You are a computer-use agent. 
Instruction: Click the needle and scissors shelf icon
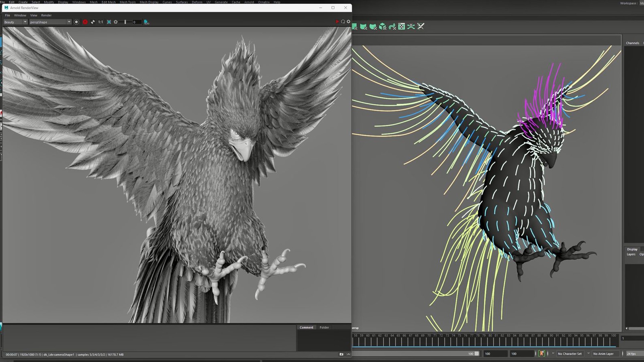pyautogui.click(x=421, y=26)
